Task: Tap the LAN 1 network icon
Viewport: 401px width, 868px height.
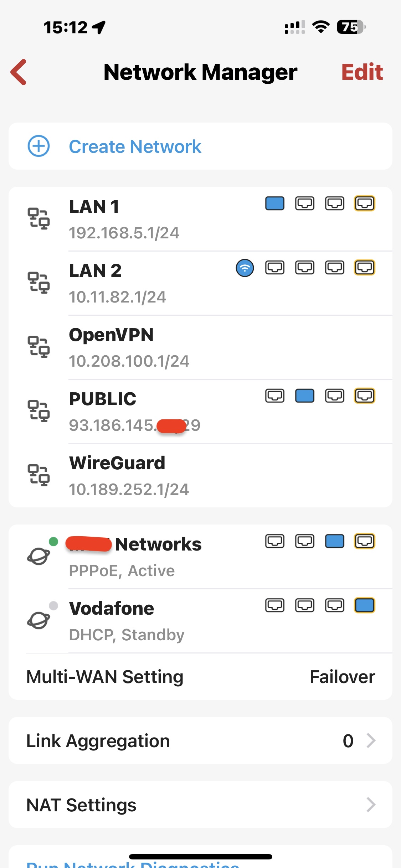Action: click(38, 218)
